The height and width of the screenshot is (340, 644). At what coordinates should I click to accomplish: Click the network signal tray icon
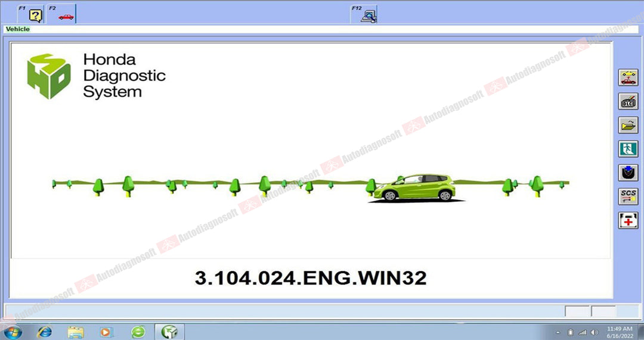click(x=583, y=332)
